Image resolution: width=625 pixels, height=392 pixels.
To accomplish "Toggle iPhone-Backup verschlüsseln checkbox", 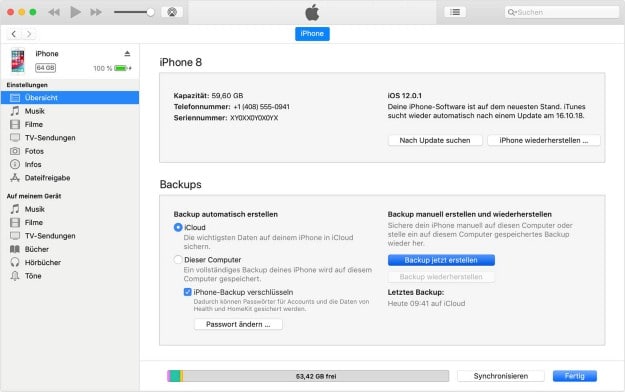I will click(x=187, y=292).
